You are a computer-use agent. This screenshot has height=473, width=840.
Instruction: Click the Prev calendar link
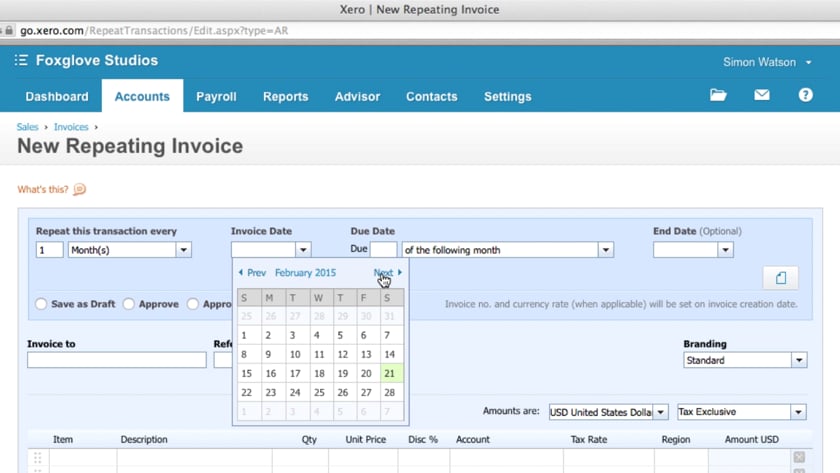pyautogui.click(x=256, y=273)
